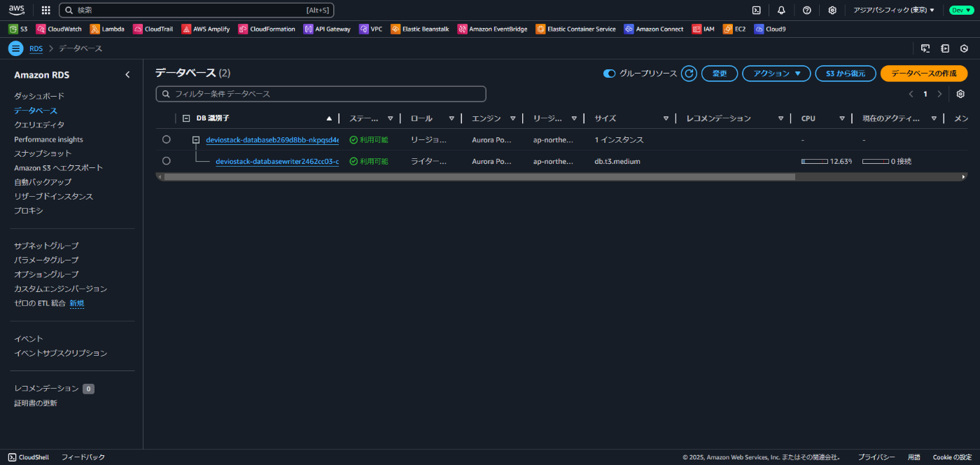
Task: Open the deviostack-databasewriter2462cc03 instance link
Action: [276, 161]
